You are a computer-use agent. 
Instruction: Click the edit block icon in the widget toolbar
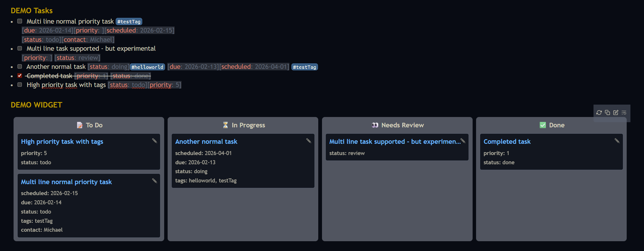tap(616, 113)
